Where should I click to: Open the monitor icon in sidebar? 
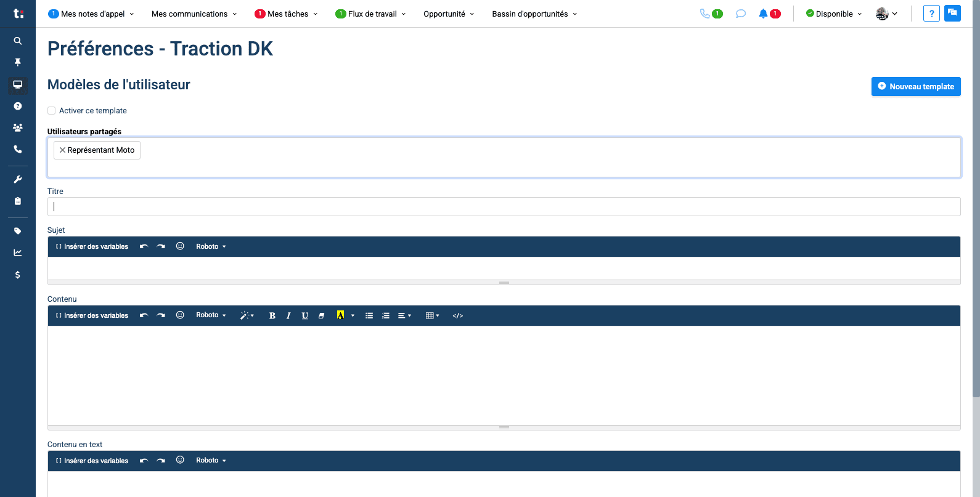[x=18, y=84]
